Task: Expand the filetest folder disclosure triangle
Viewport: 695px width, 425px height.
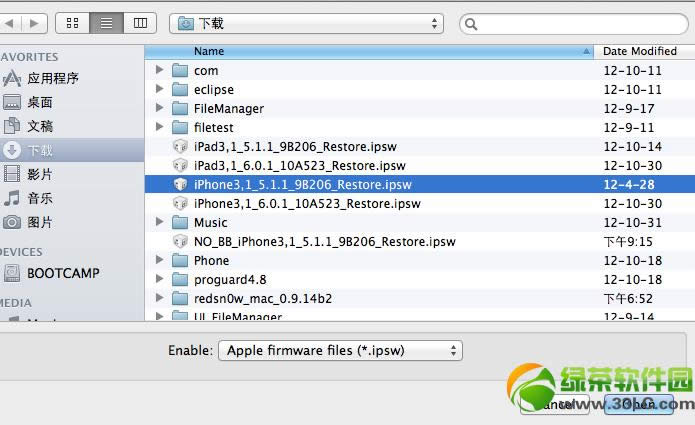Action: [x=159, y=127]
